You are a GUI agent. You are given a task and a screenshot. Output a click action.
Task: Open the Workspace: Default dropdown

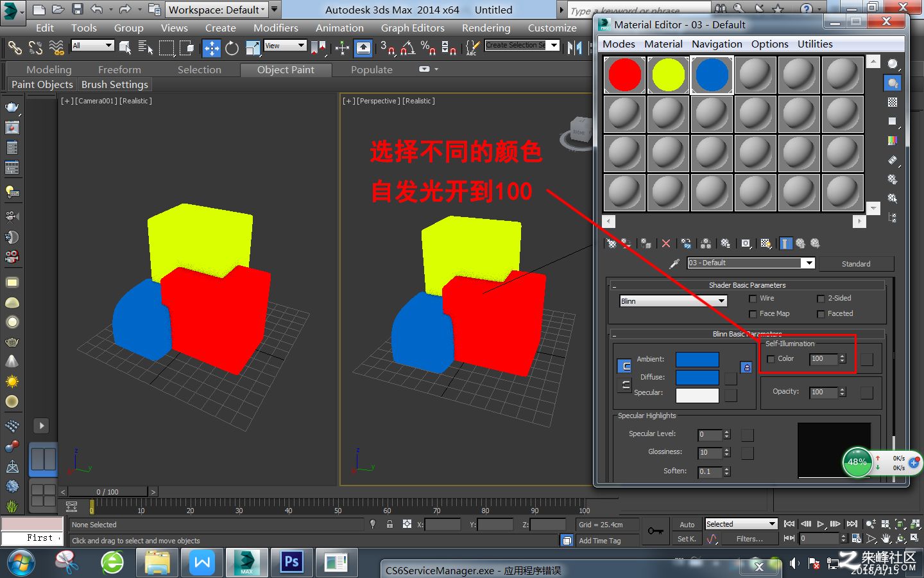(x=216, y=10)
